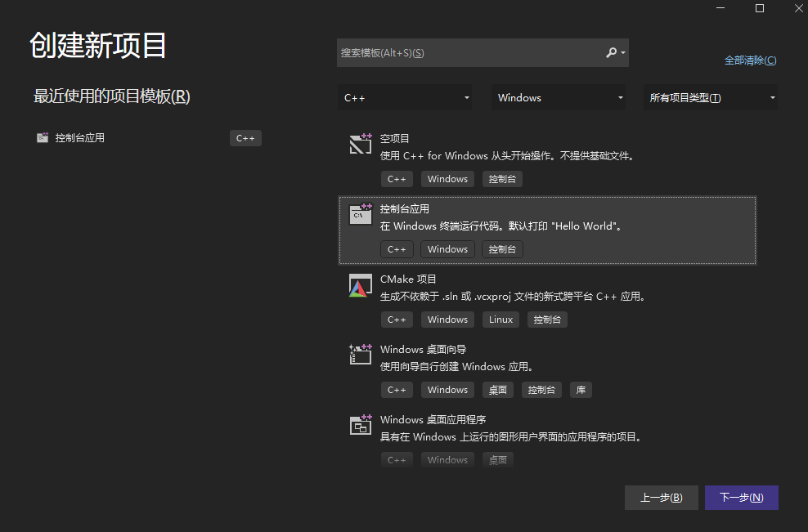Click the 上一步 (Back) button

(x=661, y=497)
